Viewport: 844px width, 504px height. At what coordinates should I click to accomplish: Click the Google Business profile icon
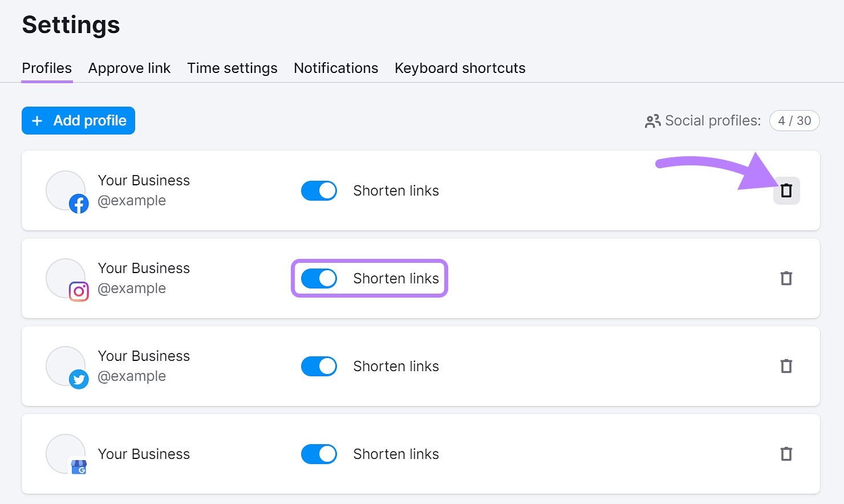(79, 468)
